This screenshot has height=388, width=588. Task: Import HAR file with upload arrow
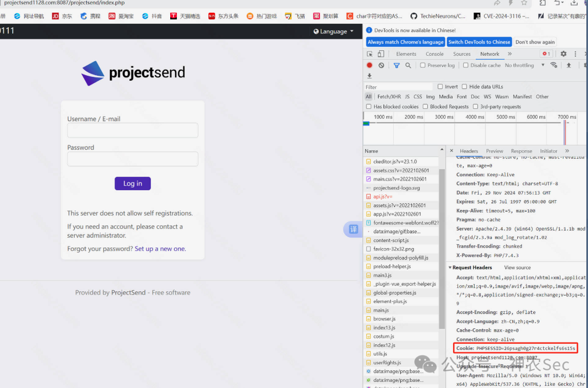coord(569,65)
